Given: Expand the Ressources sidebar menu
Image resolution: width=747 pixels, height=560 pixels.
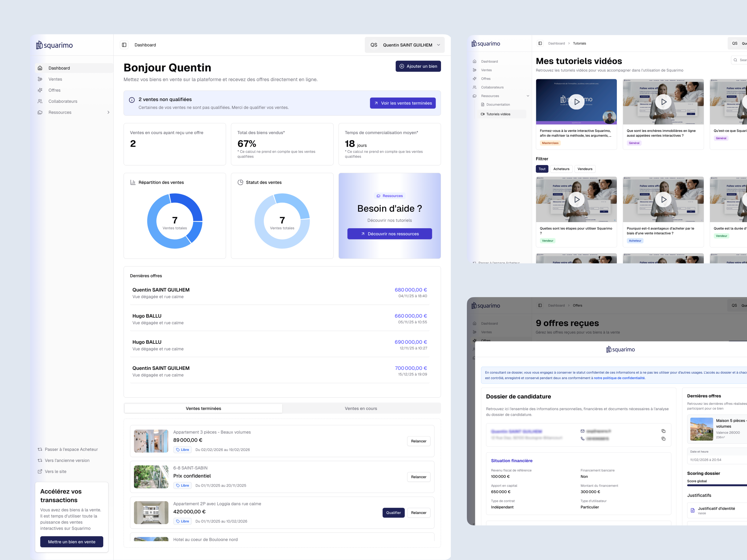Looking at the screenshot, I should coord(108,113).
